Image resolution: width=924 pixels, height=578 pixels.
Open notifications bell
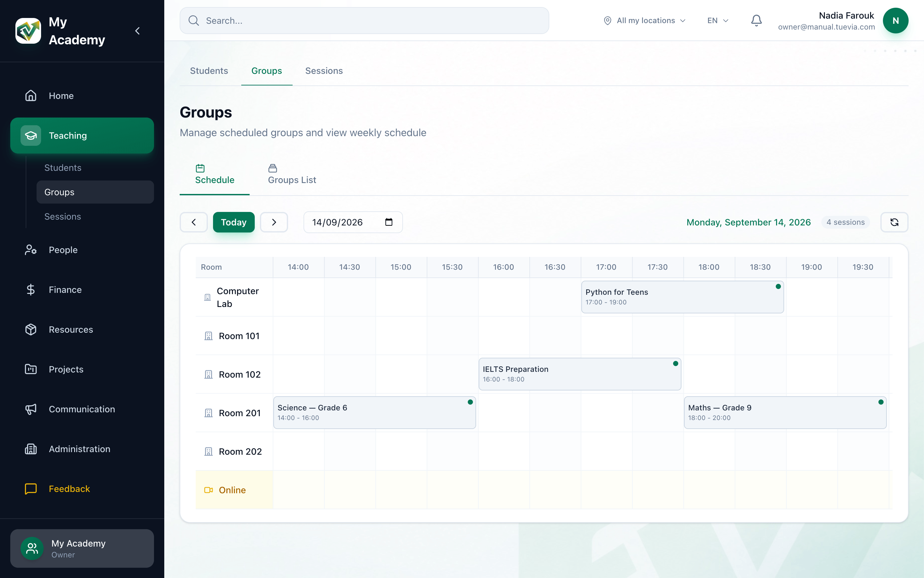(x=757, y=21)
